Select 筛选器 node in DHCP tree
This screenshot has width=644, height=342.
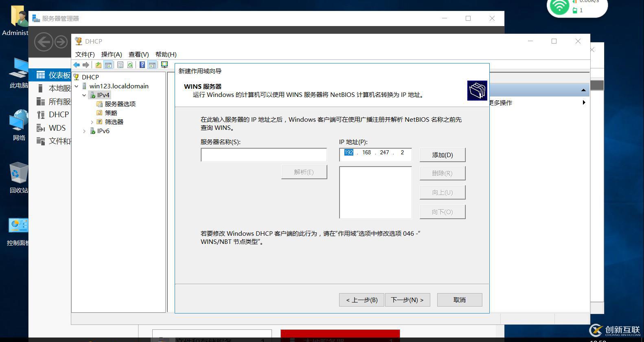coord(114,122)
